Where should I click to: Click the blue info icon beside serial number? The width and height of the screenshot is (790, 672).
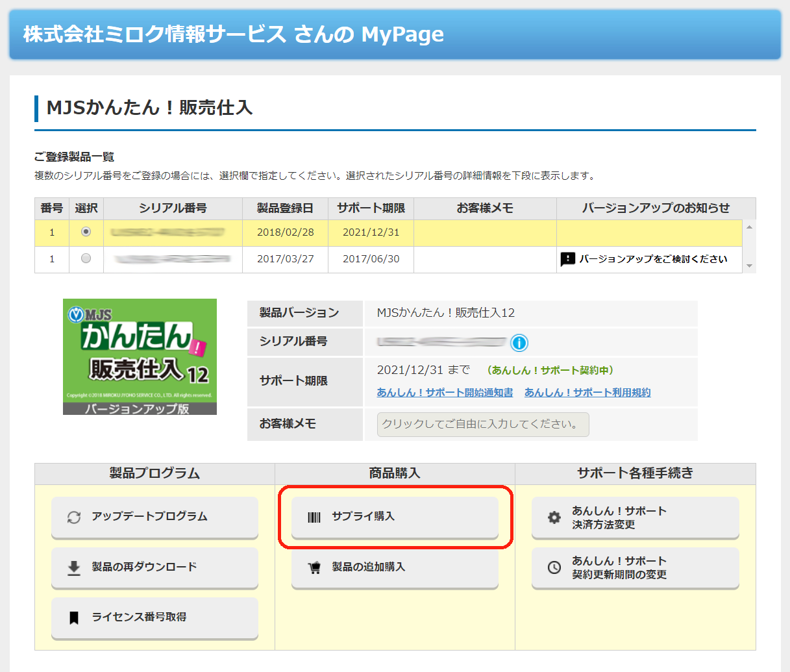(519, 343)
